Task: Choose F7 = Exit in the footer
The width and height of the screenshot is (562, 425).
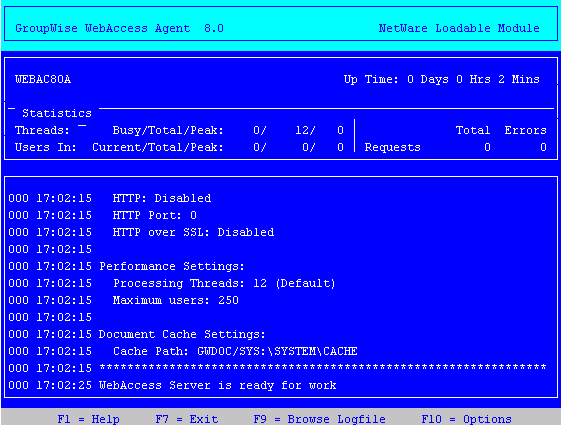Action: pyautogui.click(x=187, y=419)
